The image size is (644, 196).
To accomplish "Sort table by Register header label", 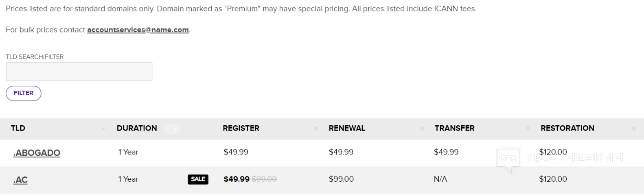I will [x=241, y=128].
